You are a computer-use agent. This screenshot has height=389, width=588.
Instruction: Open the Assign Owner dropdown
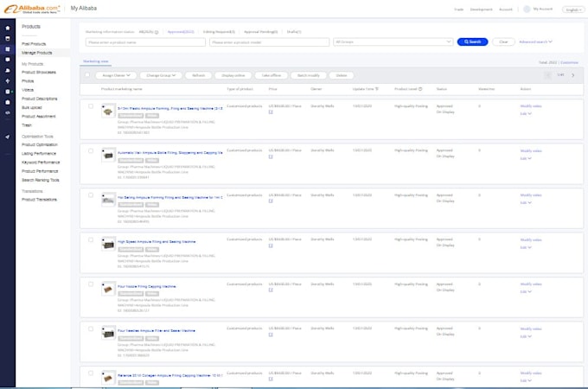[x=116, y=75]
